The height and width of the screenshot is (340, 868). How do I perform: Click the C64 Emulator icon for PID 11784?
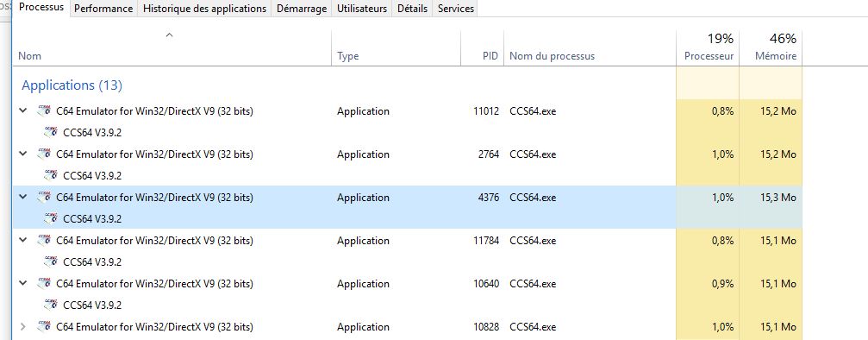coord(44,240)
